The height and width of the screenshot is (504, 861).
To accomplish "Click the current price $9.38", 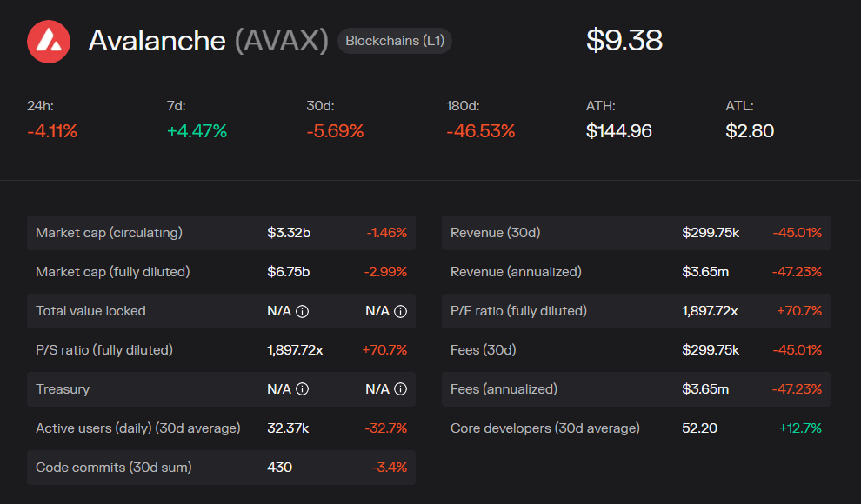I will click(625, 40).
